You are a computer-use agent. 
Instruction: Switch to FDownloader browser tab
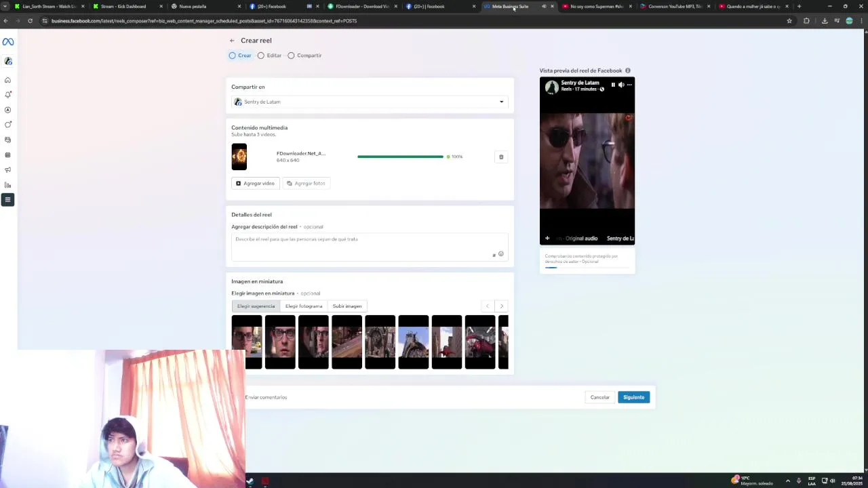363,6
